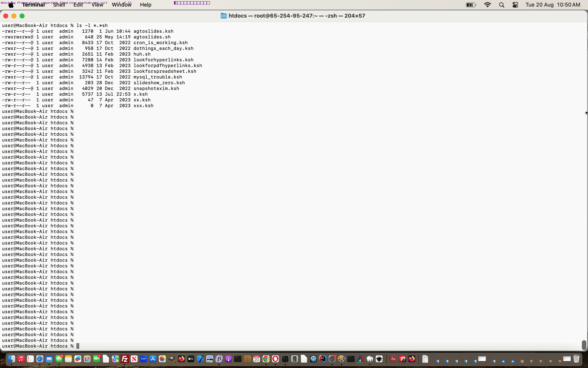
Task: Launch FileZilla from the Dock
Action: (125, 359)
